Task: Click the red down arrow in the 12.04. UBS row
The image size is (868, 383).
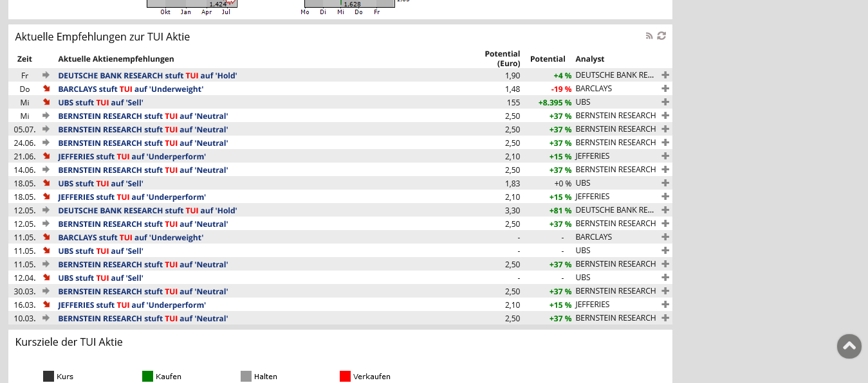Action: click(46, 278)
